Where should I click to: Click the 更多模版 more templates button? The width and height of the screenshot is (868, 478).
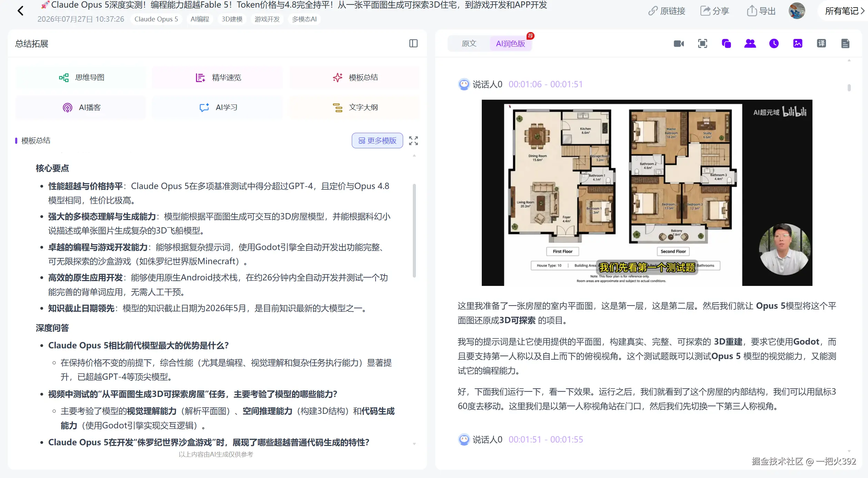(x=377, y=141)
